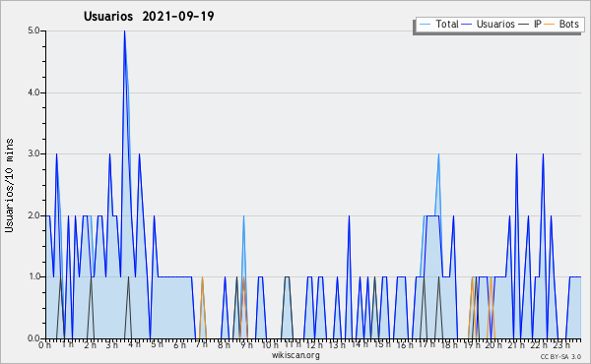Click the '3 h' x-axis label
This screenshot has width=591, height=364.
pos(112,345)
